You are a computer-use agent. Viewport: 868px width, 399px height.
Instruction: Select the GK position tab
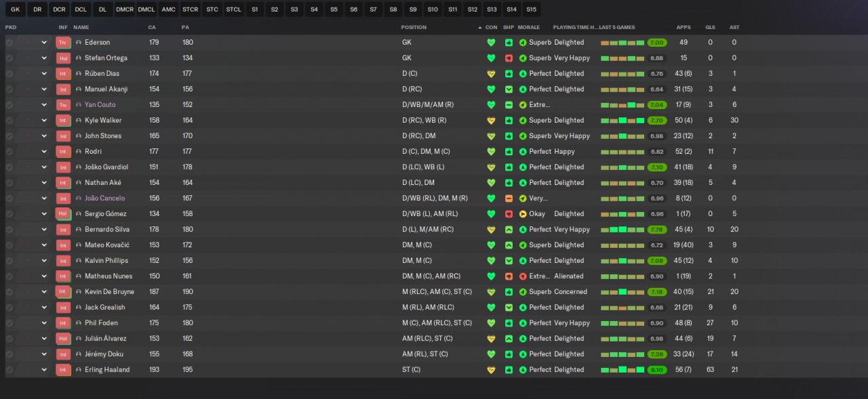[x=15, y=9]
